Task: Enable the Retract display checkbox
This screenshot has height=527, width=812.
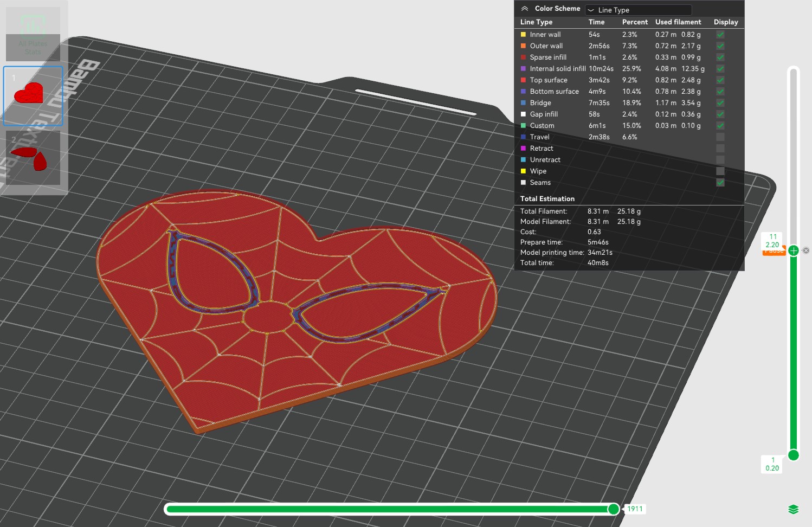Action: click(x=720, y=148)
